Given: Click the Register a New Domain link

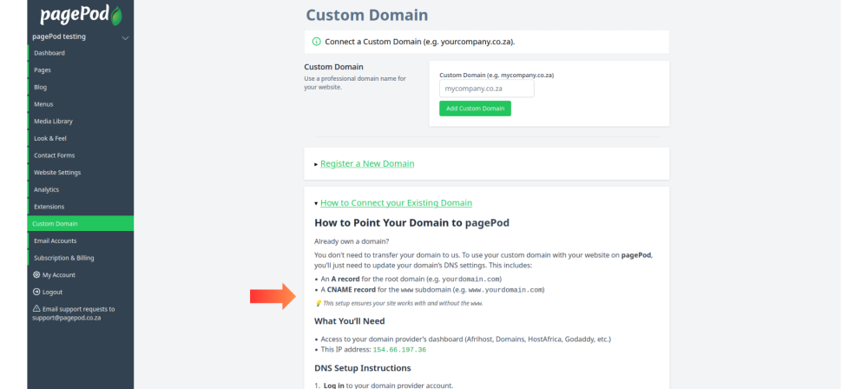Looking at the screenshot, I should [x=367, y=163].
